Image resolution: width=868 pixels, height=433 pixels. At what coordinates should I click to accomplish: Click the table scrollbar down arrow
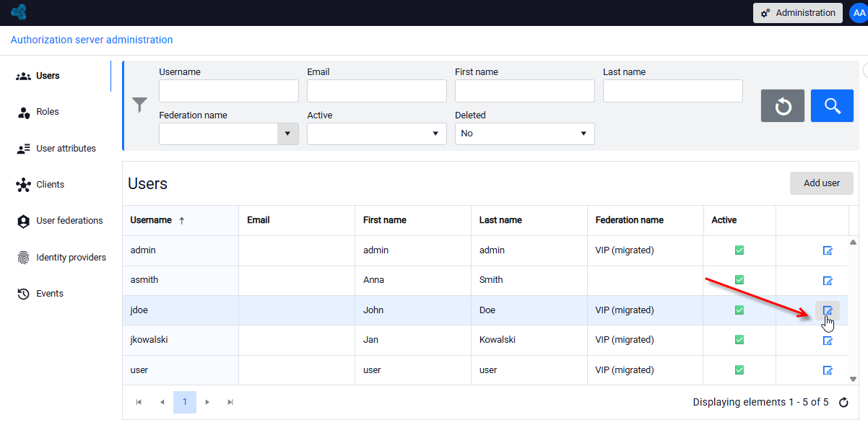point(853,379)
